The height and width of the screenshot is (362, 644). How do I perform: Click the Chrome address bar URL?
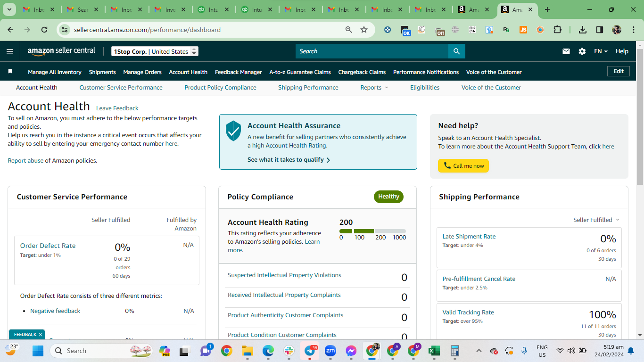(x=147, y=30)
